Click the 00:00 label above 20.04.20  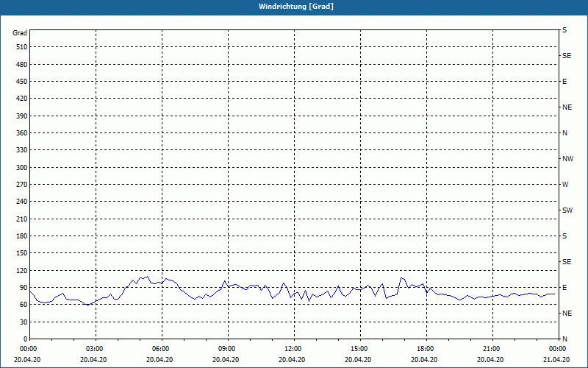click(29, 349)
